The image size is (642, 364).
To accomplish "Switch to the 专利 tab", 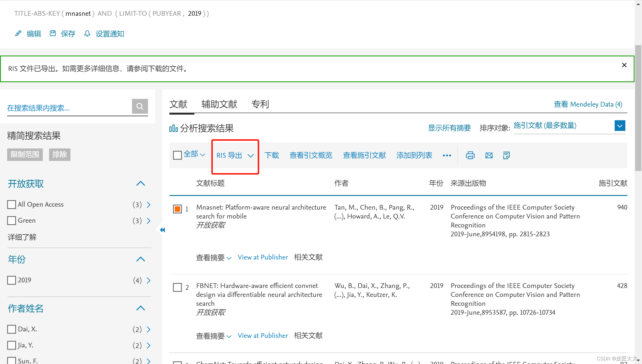I will click(260, 104).
